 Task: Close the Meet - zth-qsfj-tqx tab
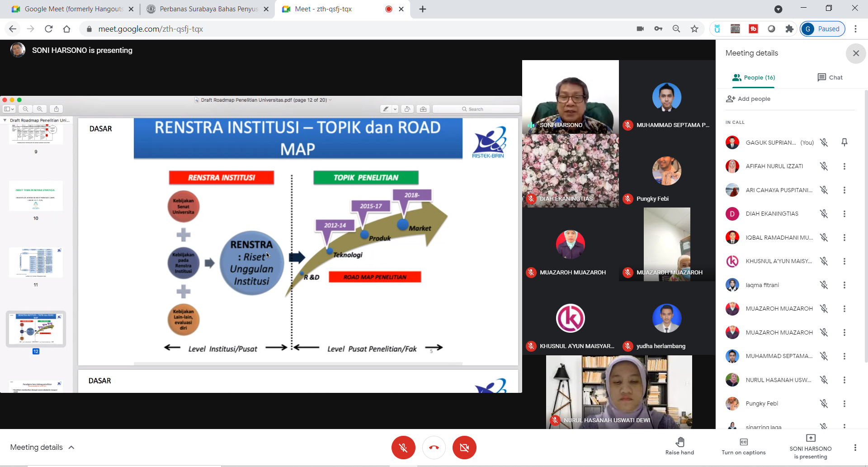click(x=401, y=9)
